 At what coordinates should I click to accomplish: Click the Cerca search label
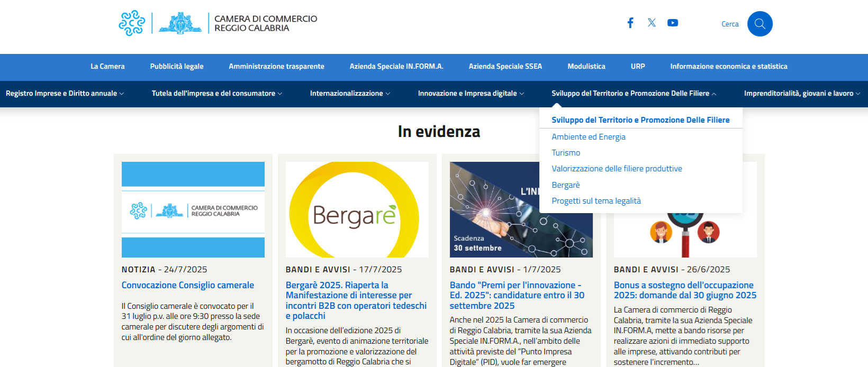coord(730,24)
